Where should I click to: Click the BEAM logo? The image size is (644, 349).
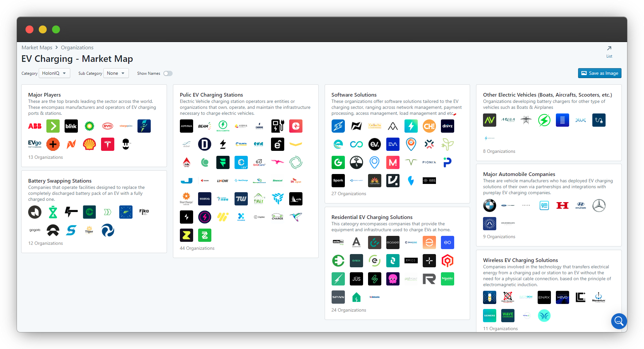pos(205,126)
